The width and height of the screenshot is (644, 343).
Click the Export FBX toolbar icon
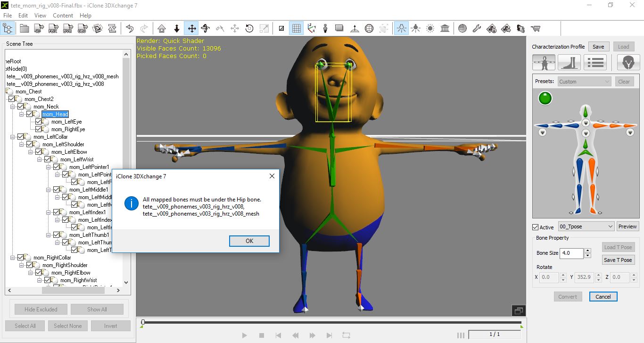coord(53,29)
